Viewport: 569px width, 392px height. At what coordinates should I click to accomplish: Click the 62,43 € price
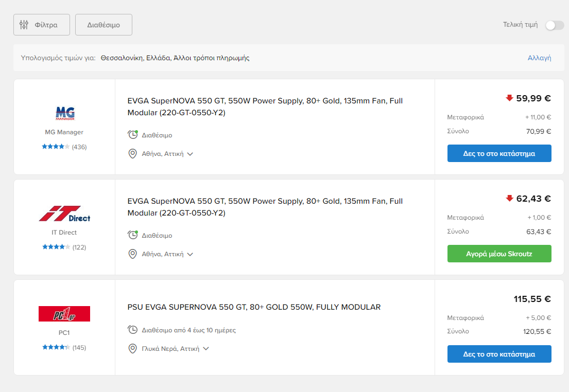tap(533, 199)
